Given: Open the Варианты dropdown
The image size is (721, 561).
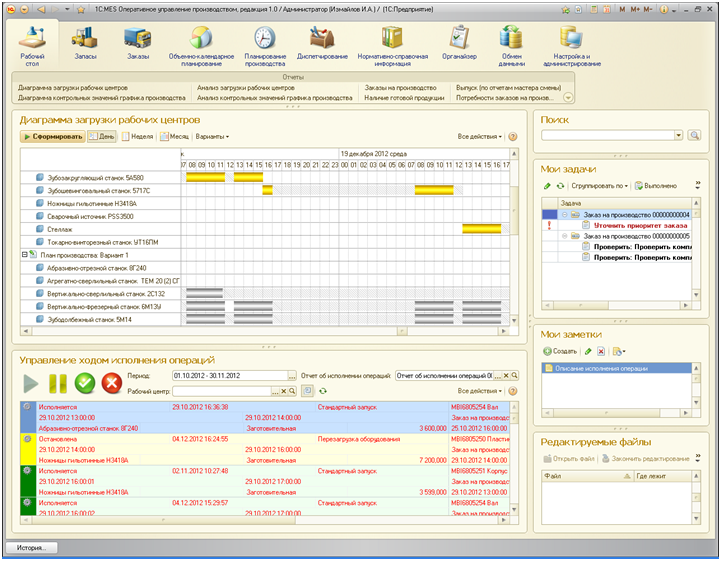Looking at the screenshot, I should [x=212, y=137].
